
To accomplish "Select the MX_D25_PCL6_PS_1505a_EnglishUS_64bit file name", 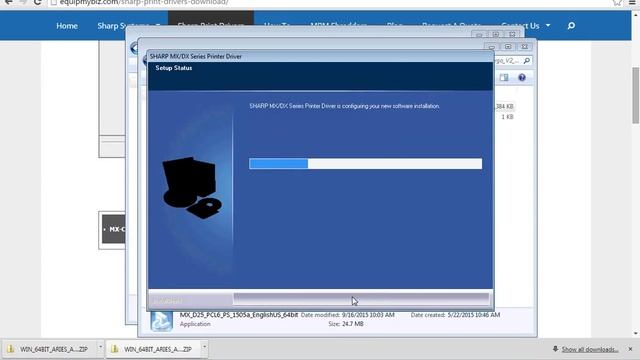I will pyautogui.click(x=239, y=315).
